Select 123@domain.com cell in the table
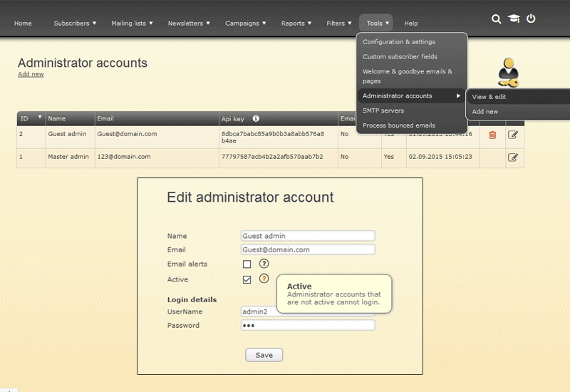The width and height of the screenshot is (570, 392). pos(123,157)
